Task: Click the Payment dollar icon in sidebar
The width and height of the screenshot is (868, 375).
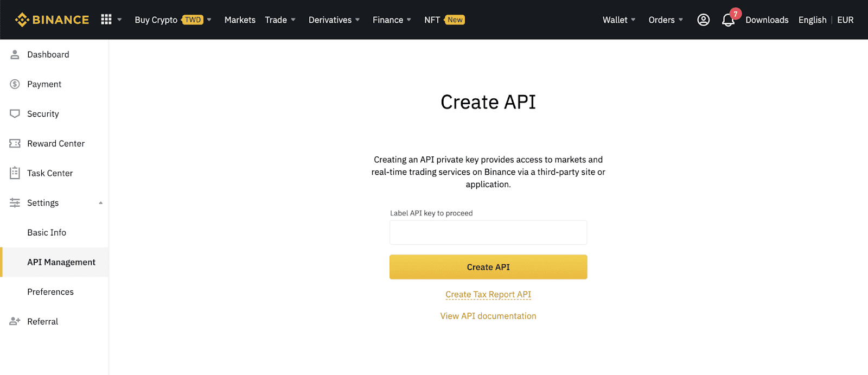Action: (x=15, y=84)
